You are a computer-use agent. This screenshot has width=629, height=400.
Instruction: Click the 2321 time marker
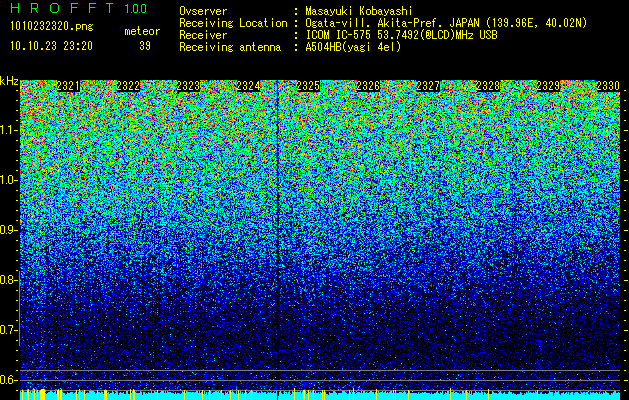click(x=68, y=86)
